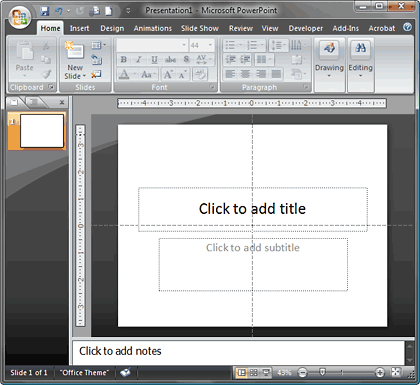Decrease list indent level

230,60
